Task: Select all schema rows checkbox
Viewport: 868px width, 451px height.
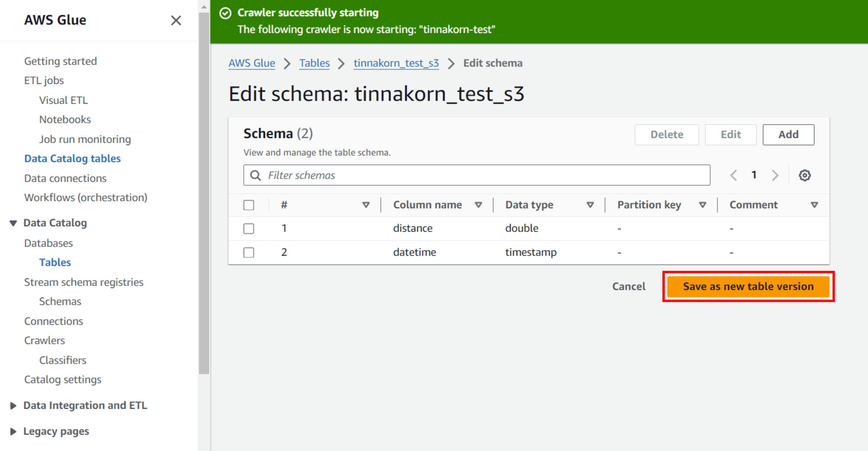Action: 249,205
